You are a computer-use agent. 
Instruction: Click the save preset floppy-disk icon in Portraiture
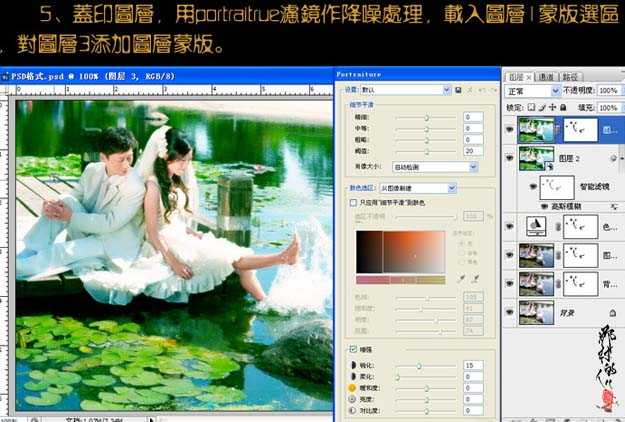458,90
